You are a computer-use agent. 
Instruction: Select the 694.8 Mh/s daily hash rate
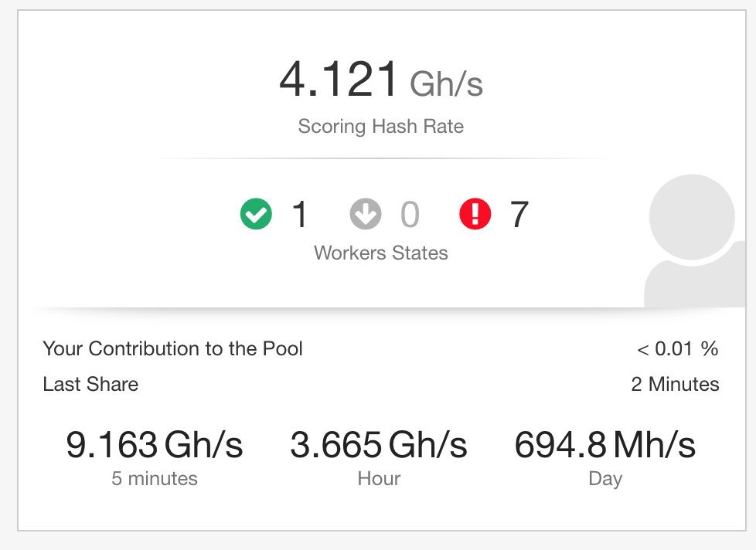pos(605,445)
